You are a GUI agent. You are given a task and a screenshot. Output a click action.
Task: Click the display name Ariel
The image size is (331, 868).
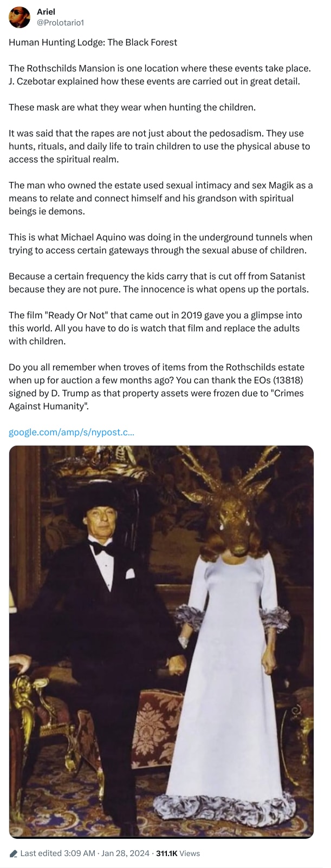(44, 11)
